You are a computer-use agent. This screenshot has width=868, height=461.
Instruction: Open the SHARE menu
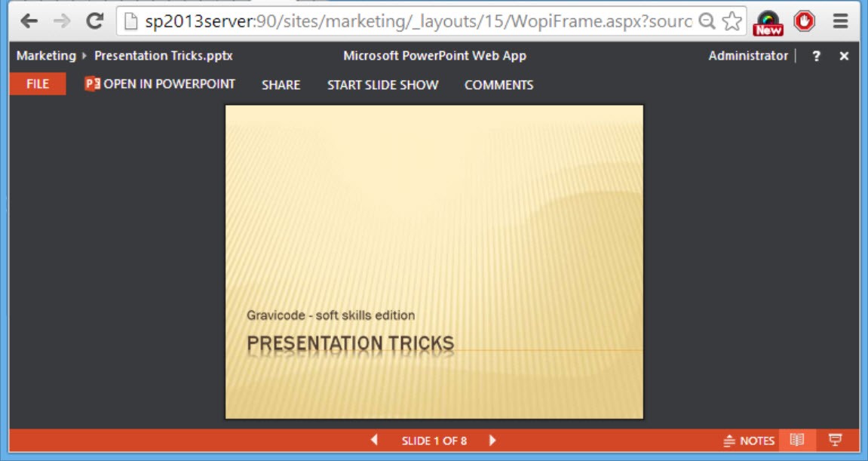[281, 85]
